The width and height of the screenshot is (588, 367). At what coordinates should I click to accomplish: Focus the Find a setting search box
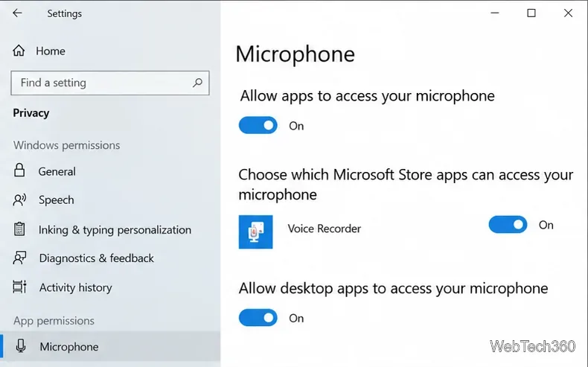point(110,83)
